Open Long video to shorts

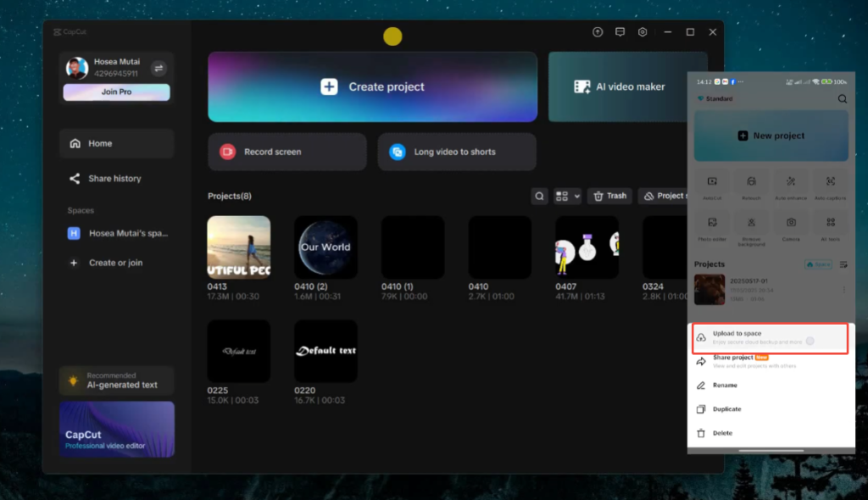coord(457,152)
